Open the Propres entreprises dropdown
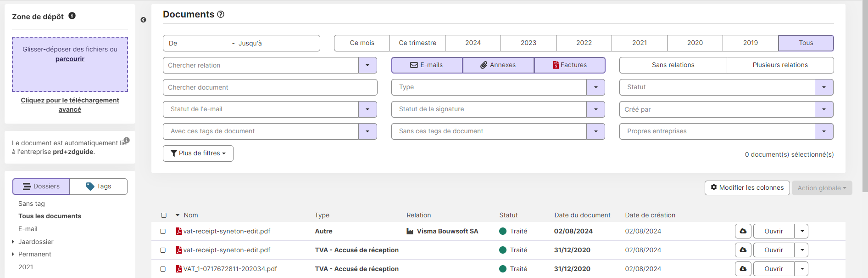868x278 pixels. [824, 131]
